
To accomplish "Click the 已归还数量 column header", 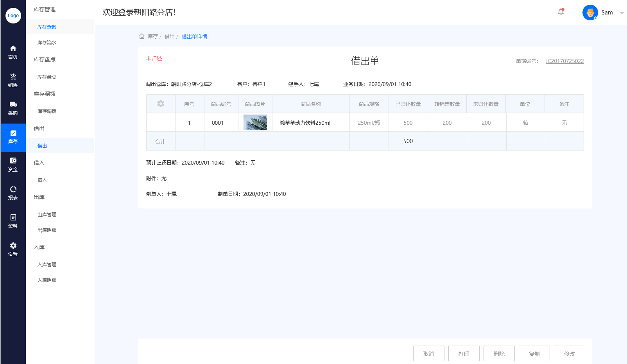I will (x=408, y=104).
